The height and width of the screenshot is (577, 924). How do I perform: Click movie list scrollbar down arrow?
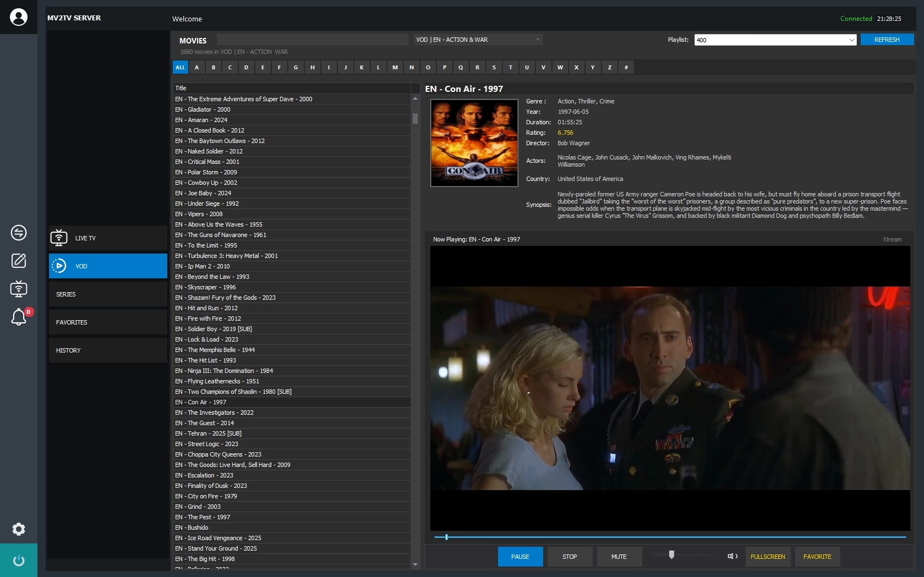coord(415,564)
